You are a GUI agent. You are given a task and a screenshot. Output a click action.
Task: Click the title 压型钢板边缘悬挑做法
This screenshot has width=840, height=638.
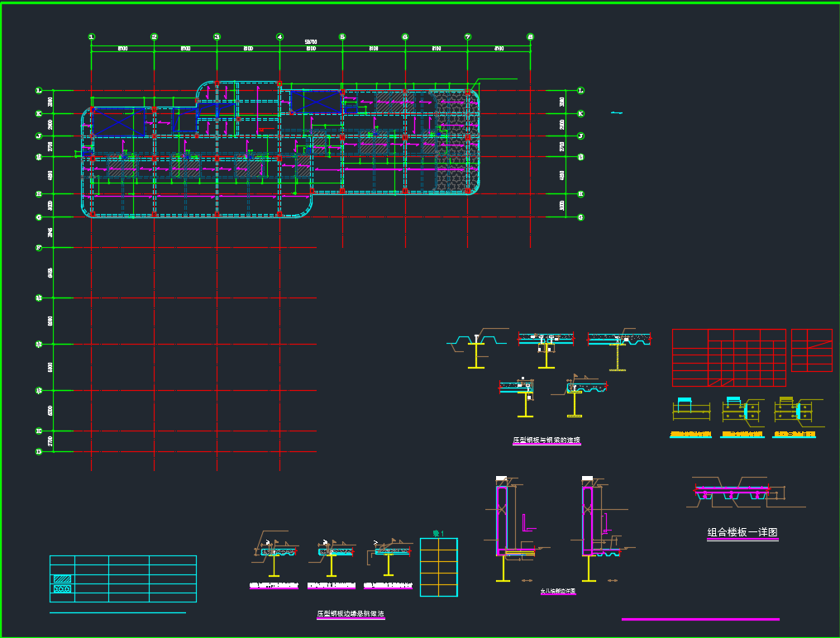pos(351,614)
